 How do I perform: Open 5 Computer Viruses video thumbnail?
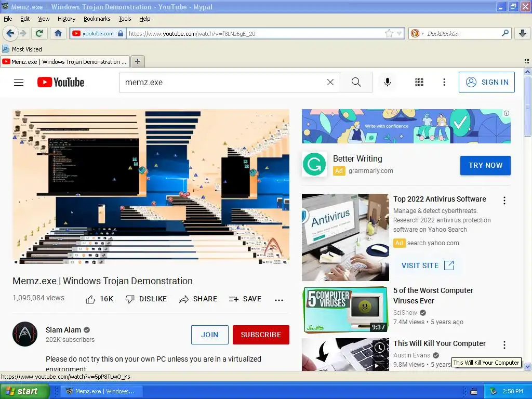click(345, 310)
